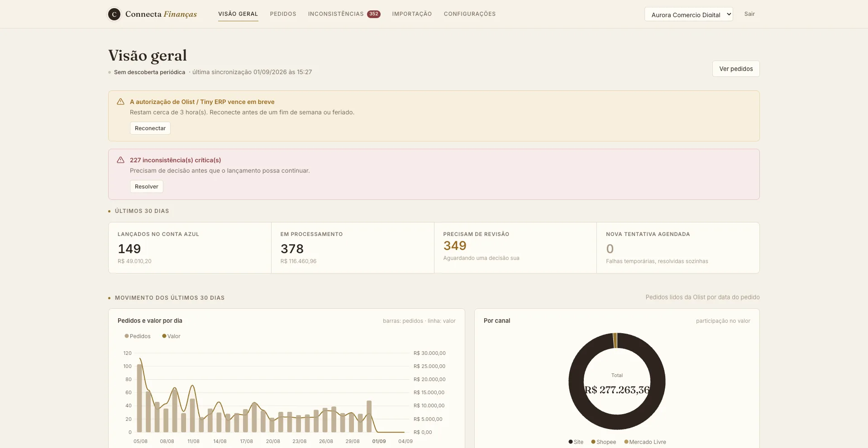Image resolution: width=868 pixels, height=448 pixels.
Task: Click the warning triangle in Olist authorization alert
Action: point(120,102)
